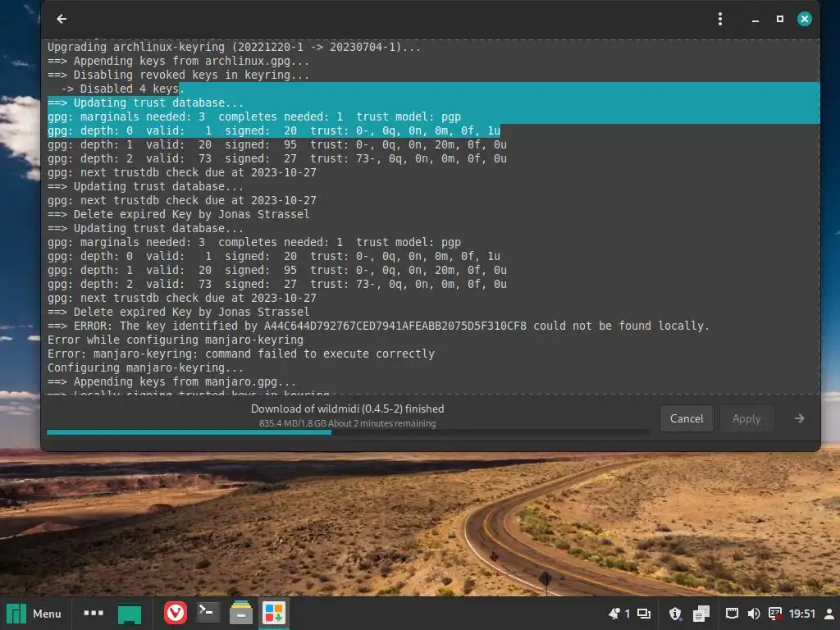Image resolution: width=840 pixels, height=630 pixels.
Task: Open the terminal from the taskbar
Action: 208,613
